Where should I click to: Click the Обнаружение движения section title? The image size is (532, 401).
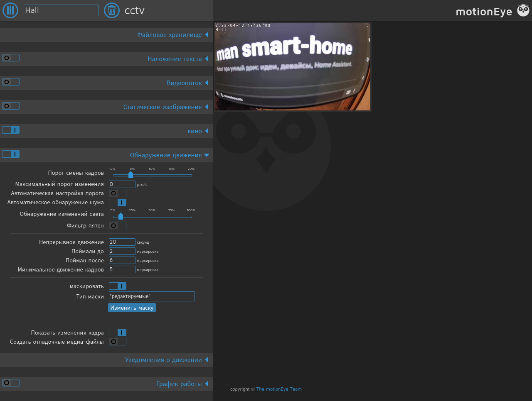coord(166,155)
